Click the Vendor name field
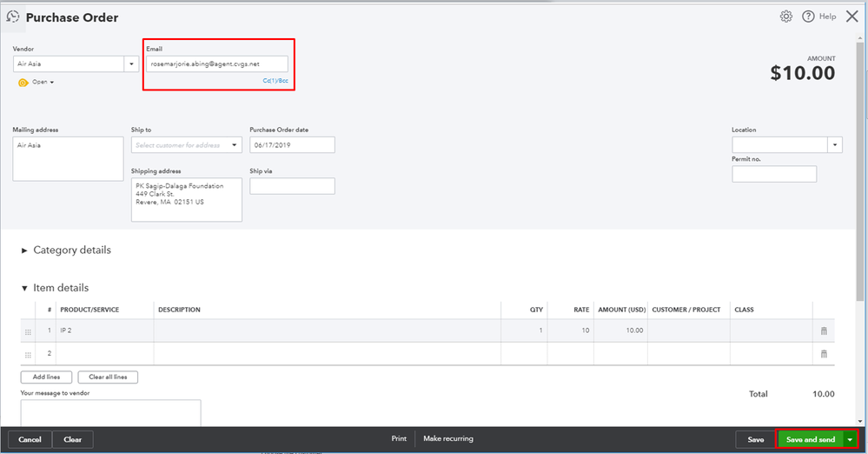The height and width of the screenshot is (454, 868). coord(69,63)
